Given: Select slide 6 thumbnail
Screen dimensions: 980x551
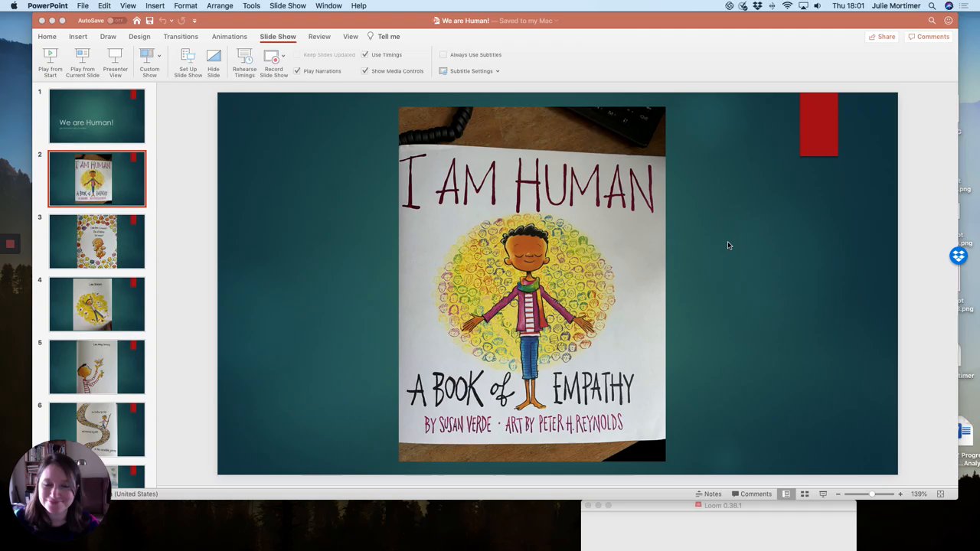Looking at the screenshot, I should tap(96, 430).
